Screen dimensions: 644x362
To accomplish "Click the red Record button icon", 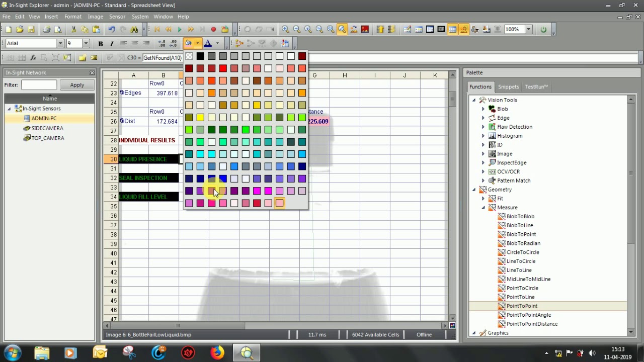I will (x=213, y=30).
